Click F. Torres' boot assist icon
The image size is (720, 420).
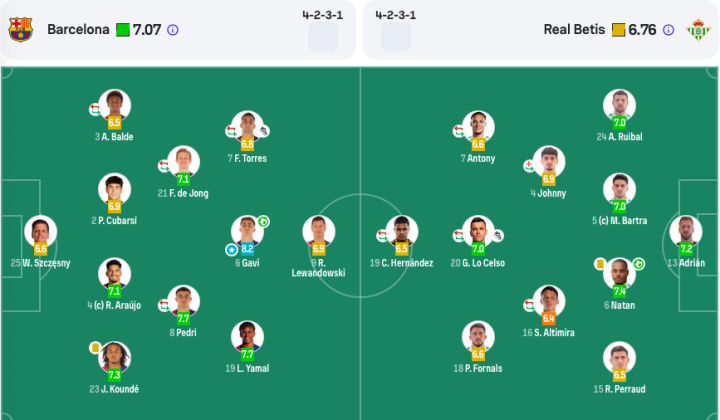tap(263, 131)
